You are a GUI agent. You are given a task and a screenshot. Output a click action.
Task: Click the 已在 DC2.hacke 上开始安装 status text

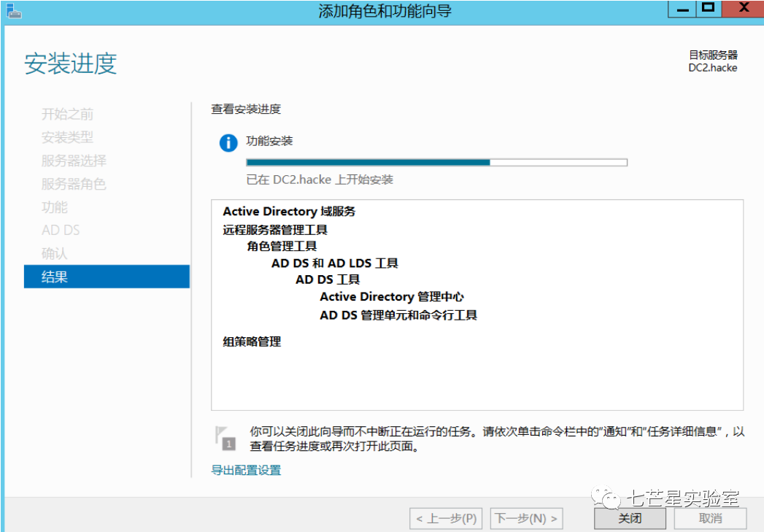[320, 180]
